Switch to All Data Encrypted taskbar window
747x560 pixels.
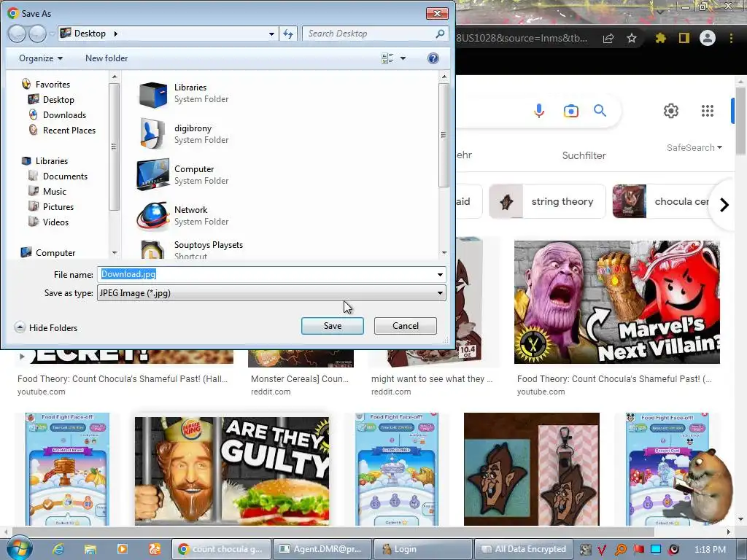[x=522, y=549]
